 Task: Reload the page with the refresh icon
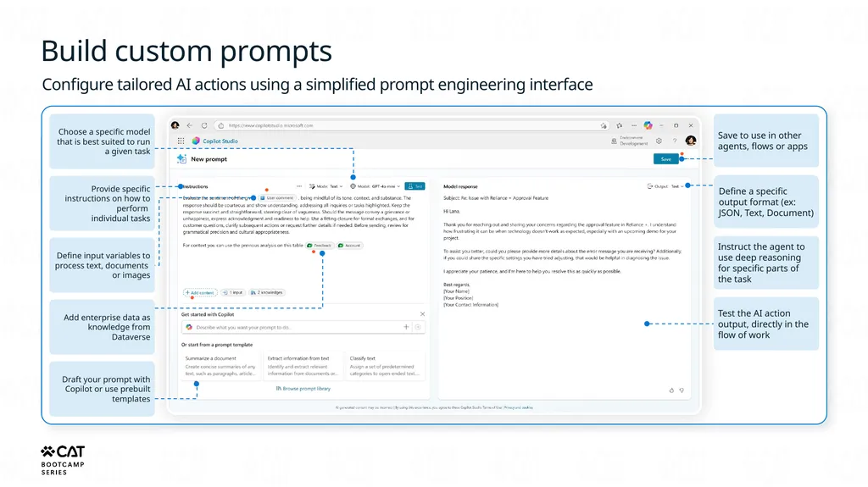click(204, 125)
